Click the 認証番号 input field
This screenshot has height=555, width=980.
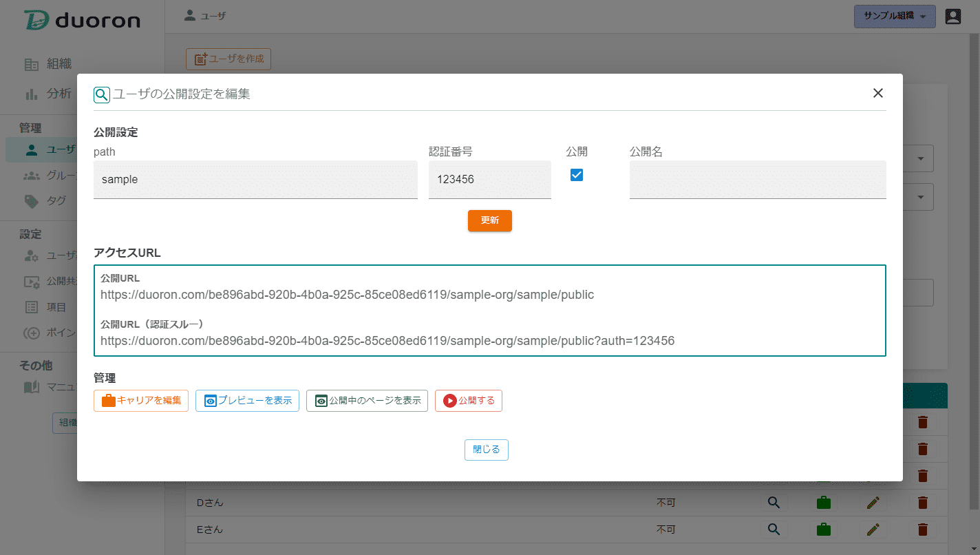tap(490, 180)
